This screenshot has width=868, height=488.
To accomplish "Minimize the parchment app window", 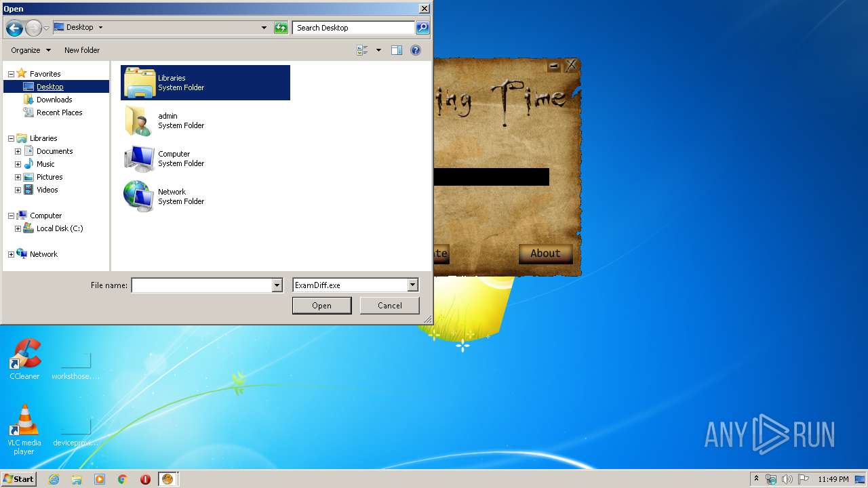I will tap(554, 66).
